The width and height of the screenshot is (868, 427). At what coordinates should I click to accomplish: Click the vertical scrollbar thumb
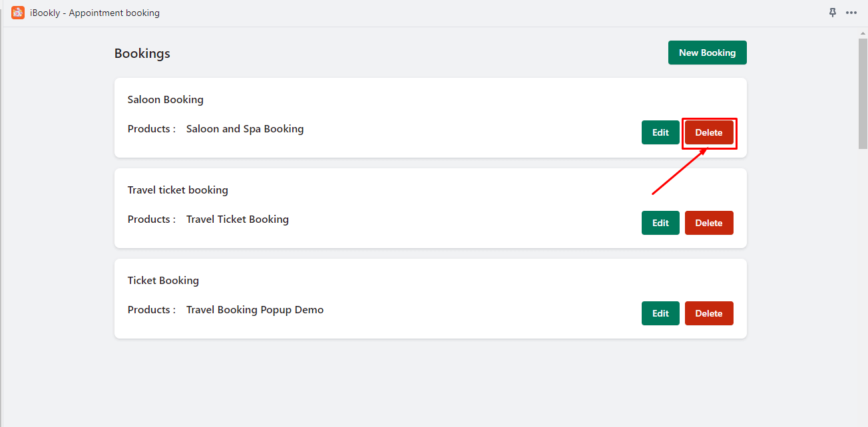coord(863,93)
